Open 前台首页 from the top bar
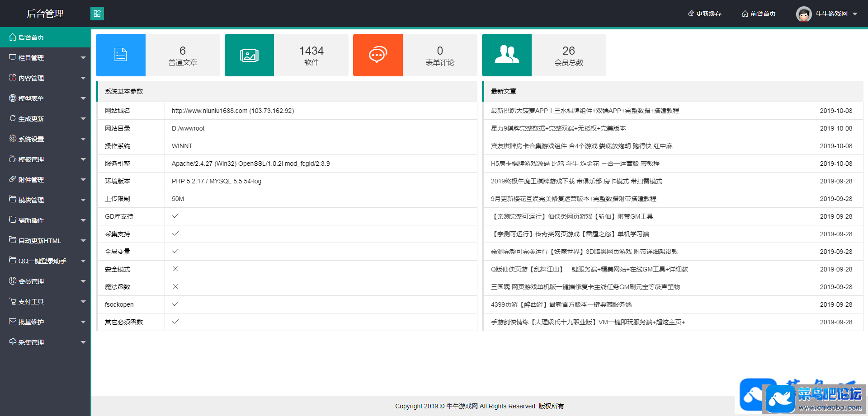This screenshot has height=416, width=868. [759, 14]
